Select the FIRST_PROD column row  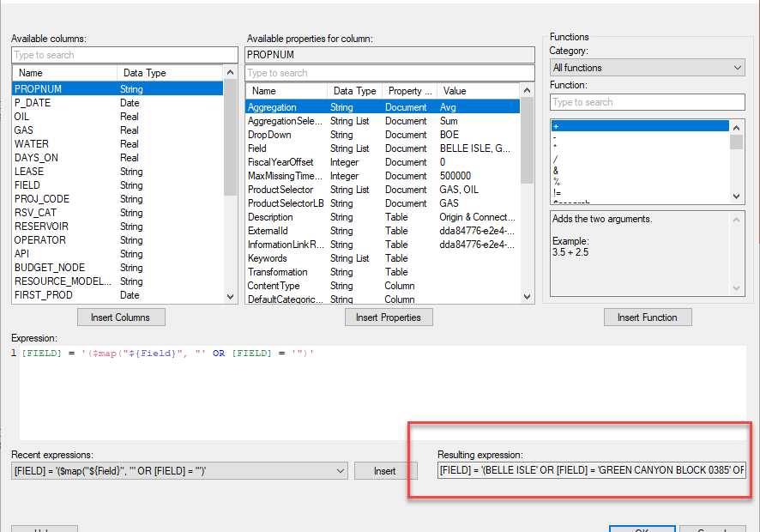118,295
